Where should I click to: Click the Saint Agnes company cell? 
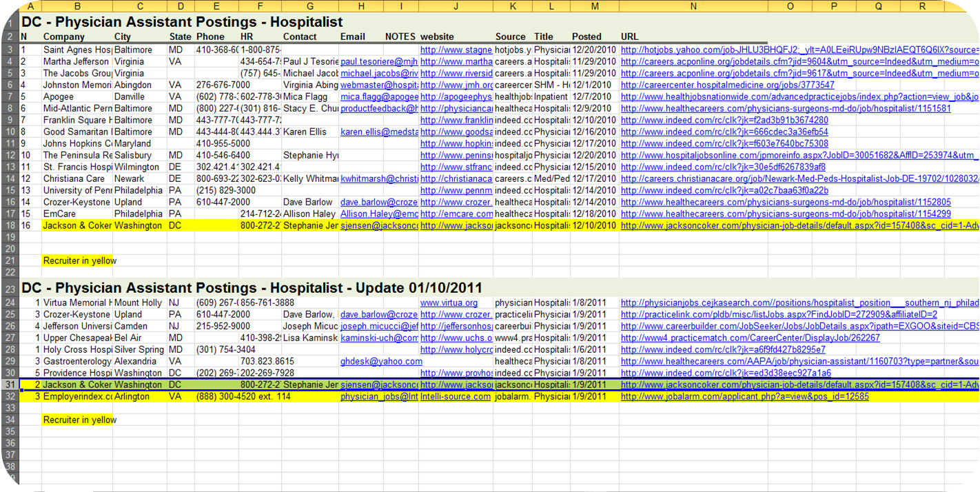[x=76, y=50]
